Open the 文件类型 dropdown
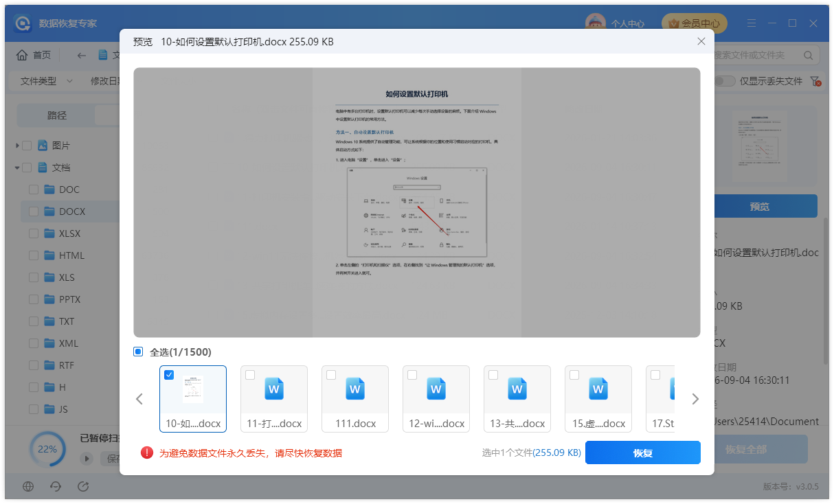 [x=46, y=81]
